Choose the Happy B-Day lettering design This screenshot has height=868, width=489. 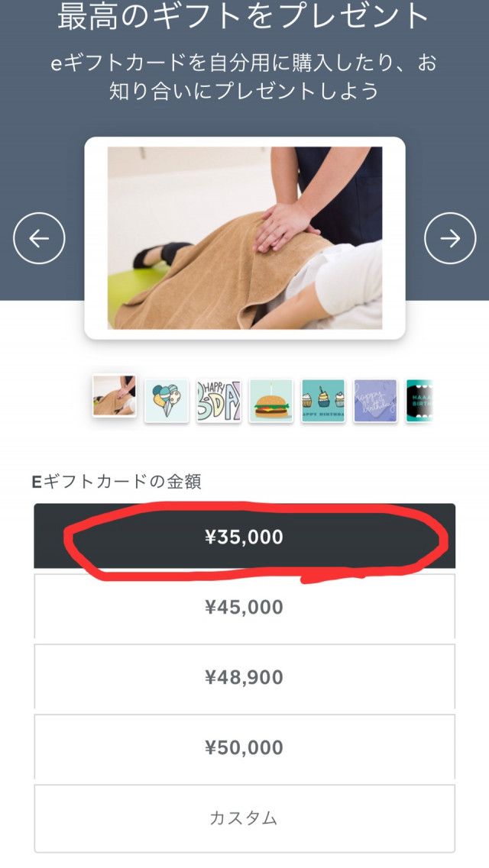point(219,401)
